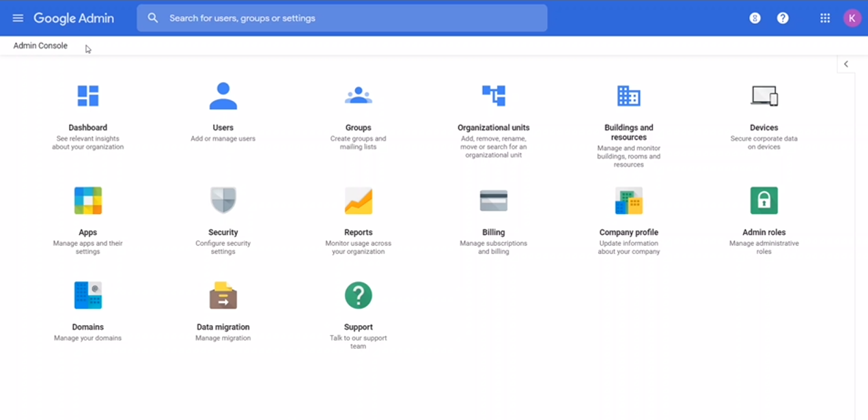Open the Groups people icon

359,96
